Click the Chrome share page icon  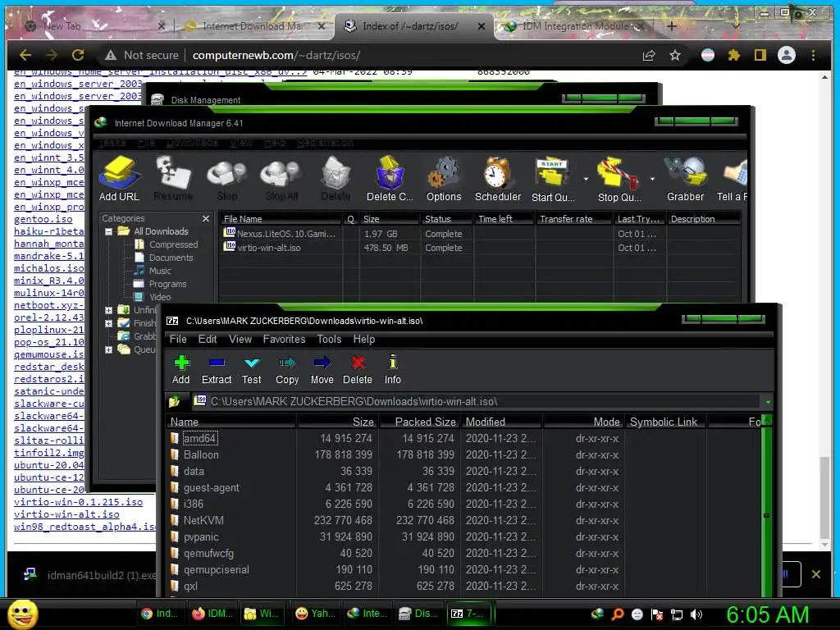(x=649, y=55)
